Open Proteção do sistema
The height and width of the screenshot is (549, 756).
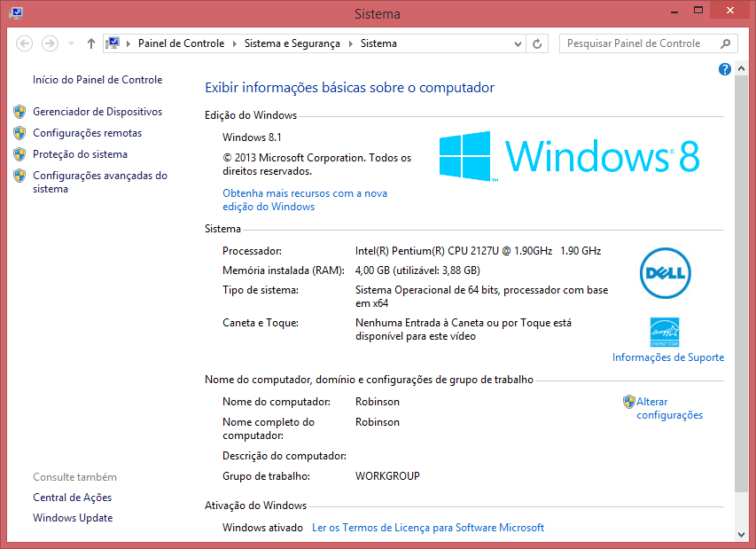point(80,154)
